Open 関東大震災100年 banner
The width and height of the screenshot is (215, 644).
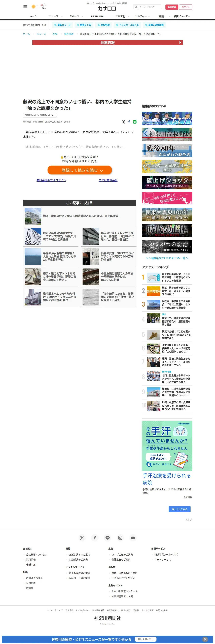167,214
